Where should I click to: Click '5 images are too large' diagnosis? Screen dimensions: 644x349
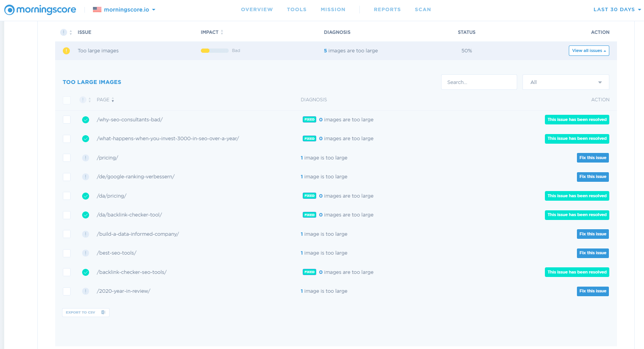point(351,51)
